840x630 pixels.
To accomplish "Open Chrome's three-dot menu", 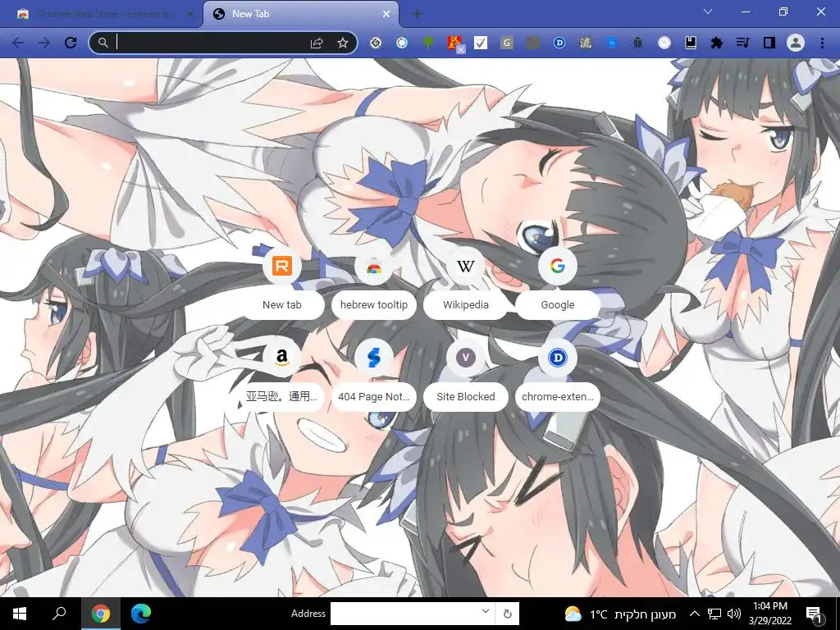I will coord(822,43).
